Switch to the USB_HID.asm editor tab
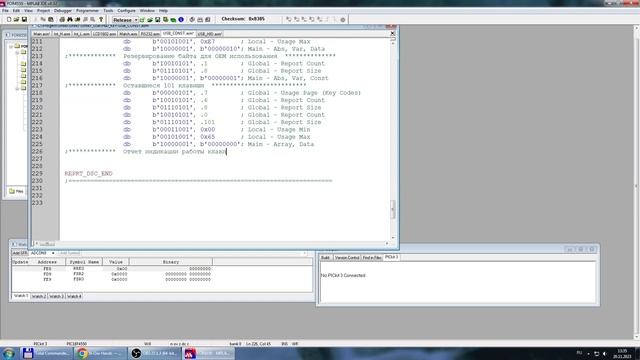Screen dimensions: 640x360 coord(209,34)
